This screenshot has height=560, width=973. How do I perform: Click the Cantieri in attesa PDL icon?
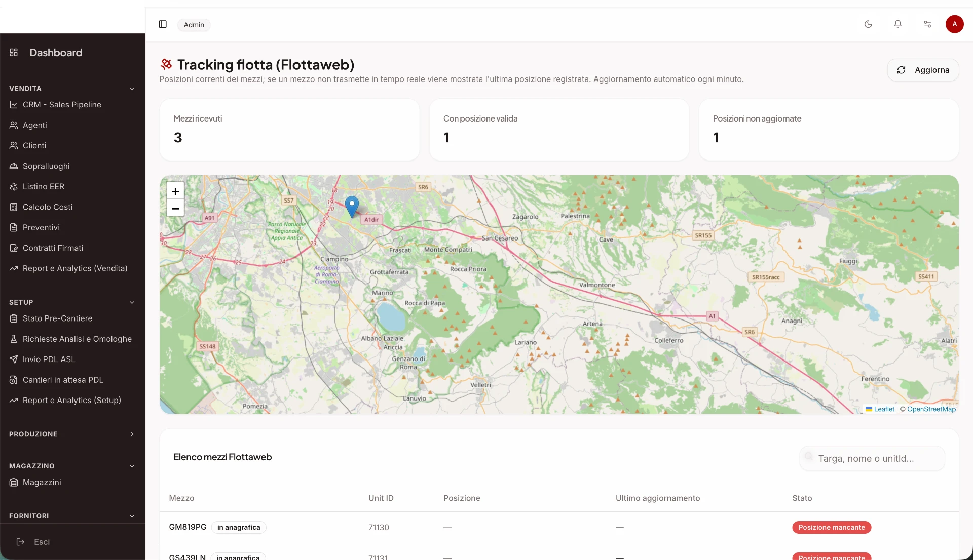(14, 380)
